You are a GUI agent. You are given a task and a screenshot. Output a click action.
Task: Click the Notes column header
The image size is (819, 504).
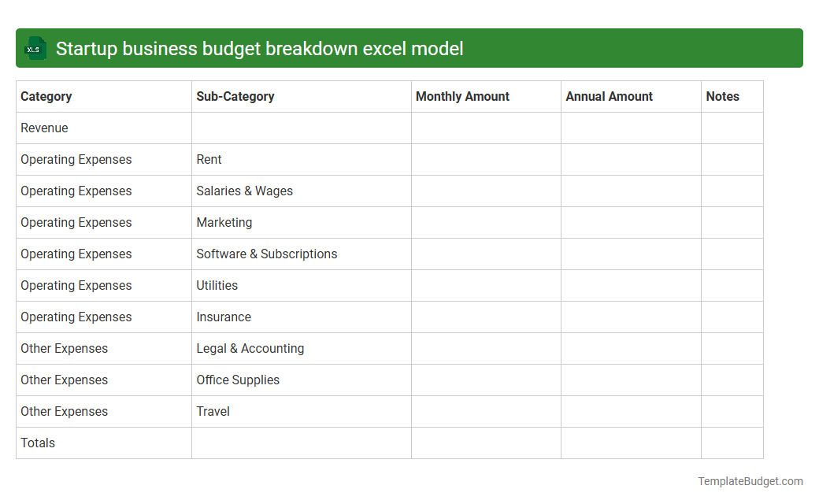pos(723,96)
